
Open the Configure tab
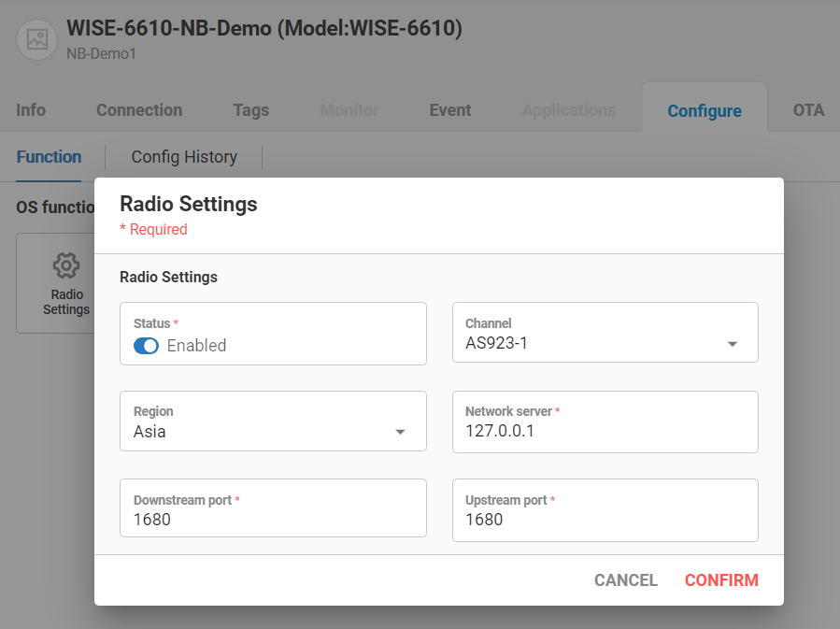705,109
